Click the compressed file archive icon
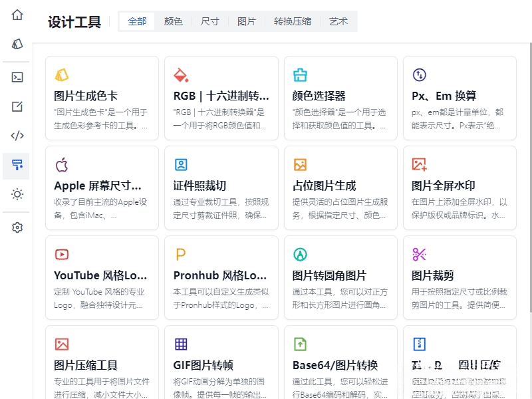 pyautogui.click(x=420, y=344)
